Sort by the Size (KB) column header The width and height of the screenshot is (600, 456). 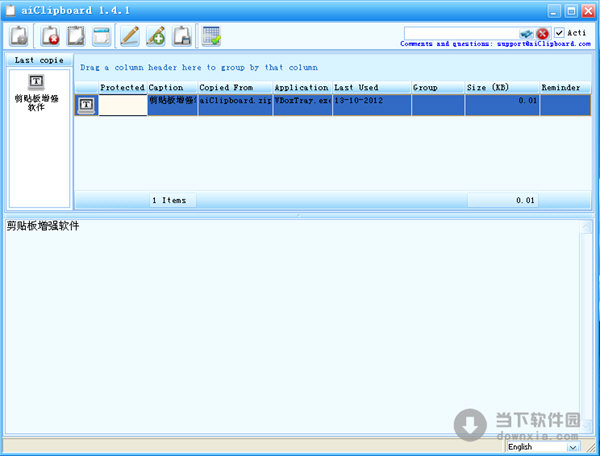point(502,88)
